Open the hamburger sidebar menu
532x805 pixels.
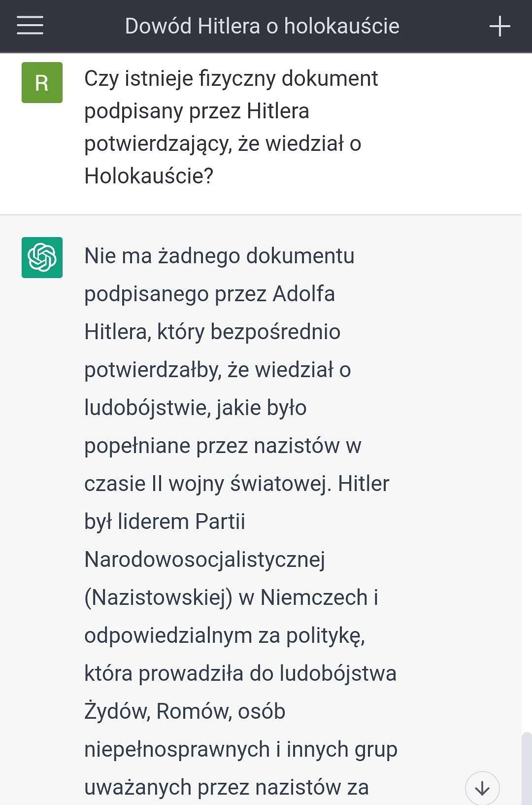[30, 25]
